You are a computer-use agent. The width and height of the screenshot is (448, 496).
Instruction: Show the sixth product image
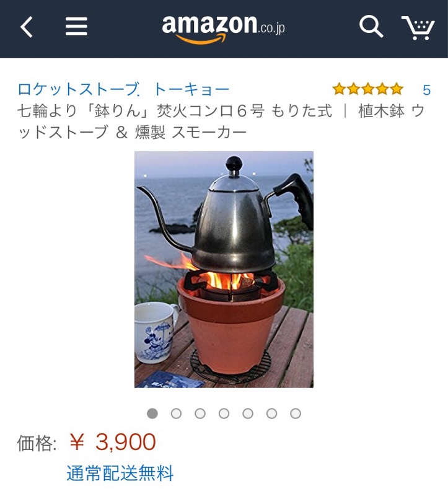[271, 414]
